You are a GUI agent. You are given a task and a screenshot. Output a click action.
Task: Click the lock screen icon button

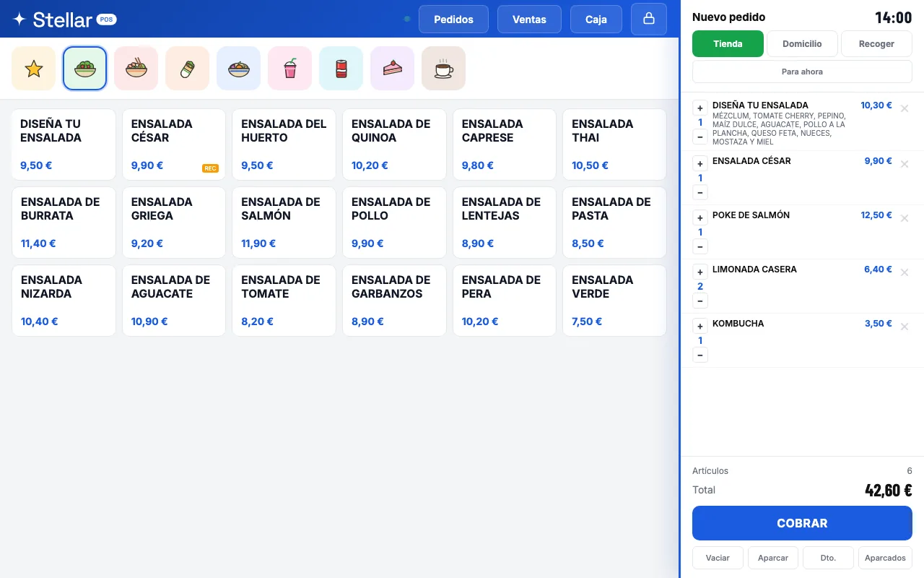pyautogui.click(x=649, y=19)
